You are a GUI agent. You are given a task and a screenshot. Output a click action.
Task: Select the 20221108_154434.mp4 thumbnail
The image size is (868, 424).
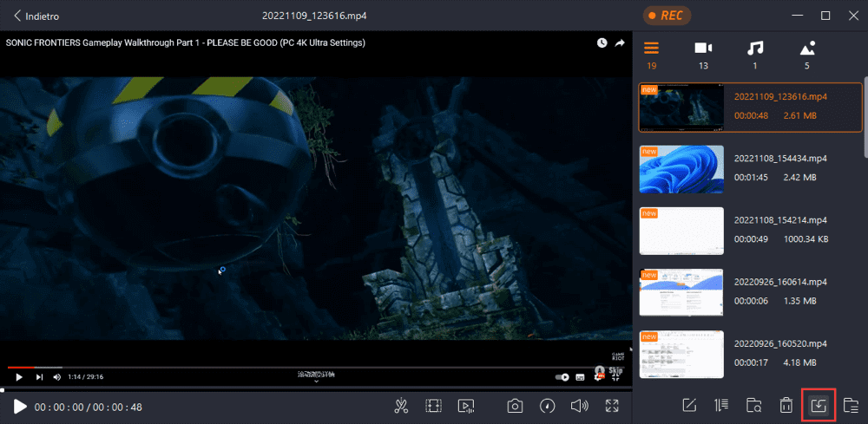tap(681, 169)
